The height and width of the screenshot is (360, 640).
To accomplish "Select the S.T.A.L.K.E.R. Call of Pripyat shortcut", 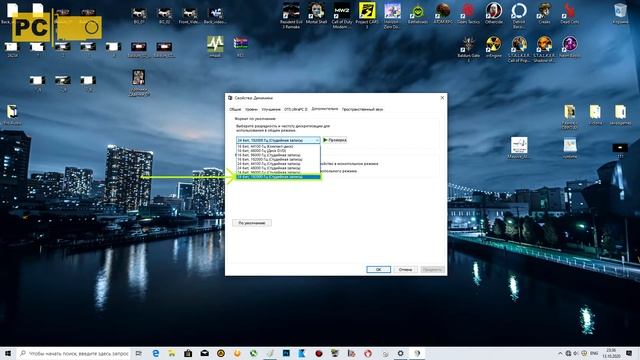I will (519, 49).
